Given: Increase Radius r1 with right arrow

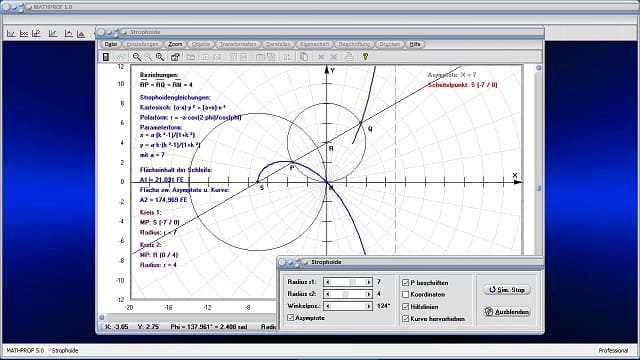Looking at the screenshot, I should (369, 282).
